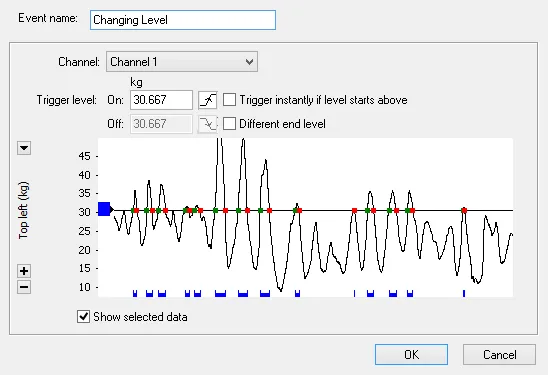Click the falling-edge trigger icon beside Off level
Image resolution: width=548 pixels, height=375 pixels.
click(x=208, y=124)
